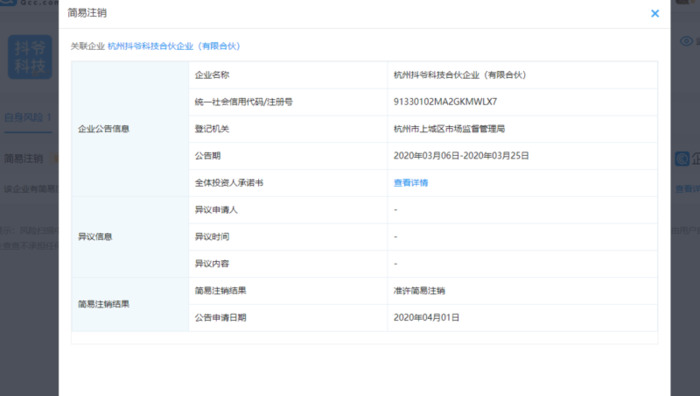Select credit code 91330102MA2GKMWLX7

(445, 102)
